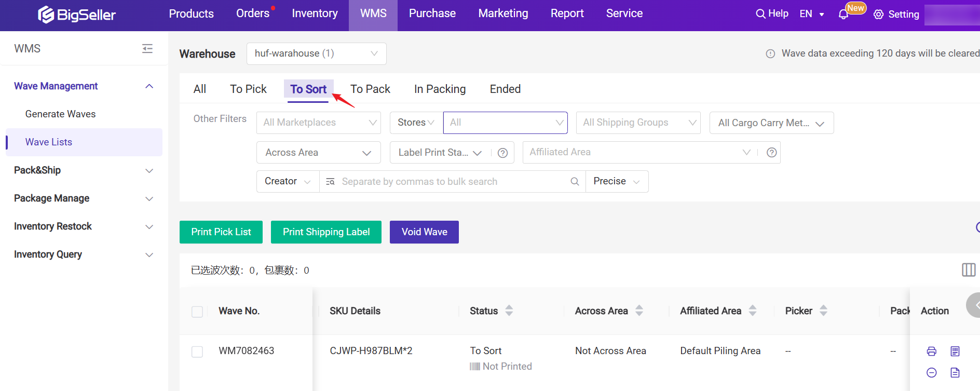The image size is (980, 391).
Task: Switch to the To Pack tab
Action: (370, 89)
